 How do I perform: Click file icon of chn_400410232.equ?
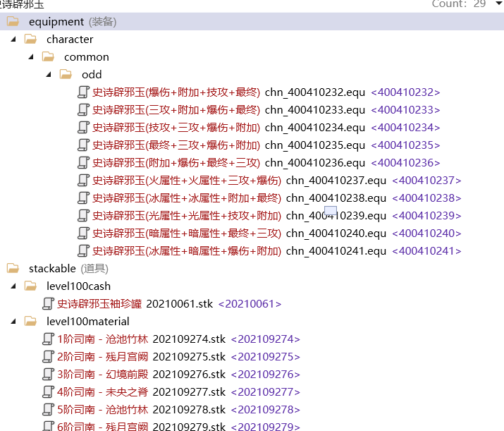(83, 92)
